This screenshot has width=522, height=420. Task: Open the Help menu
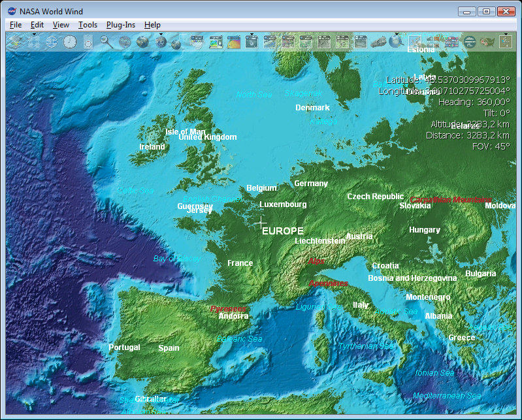coord(152,25)
